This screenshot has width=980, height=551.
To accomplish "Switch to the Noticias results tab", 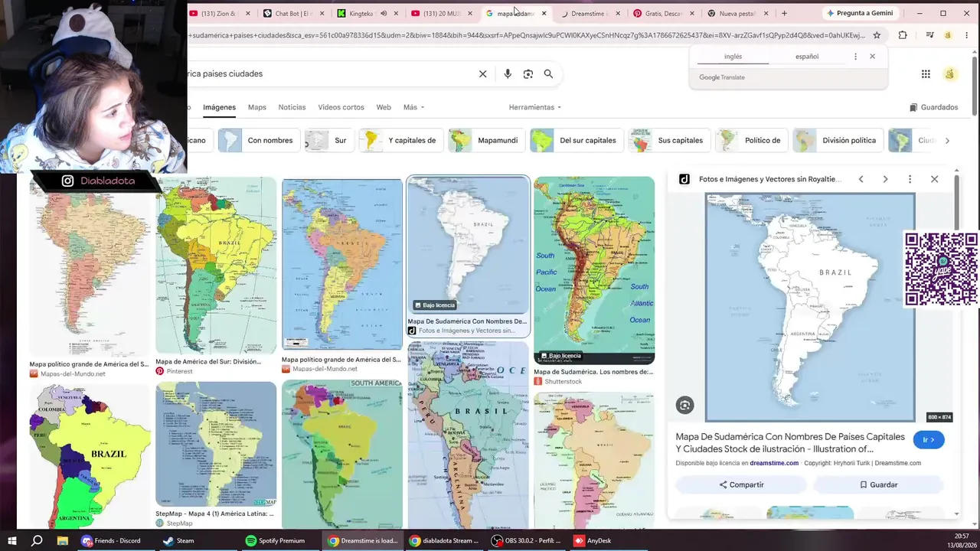I will [292, 107].
